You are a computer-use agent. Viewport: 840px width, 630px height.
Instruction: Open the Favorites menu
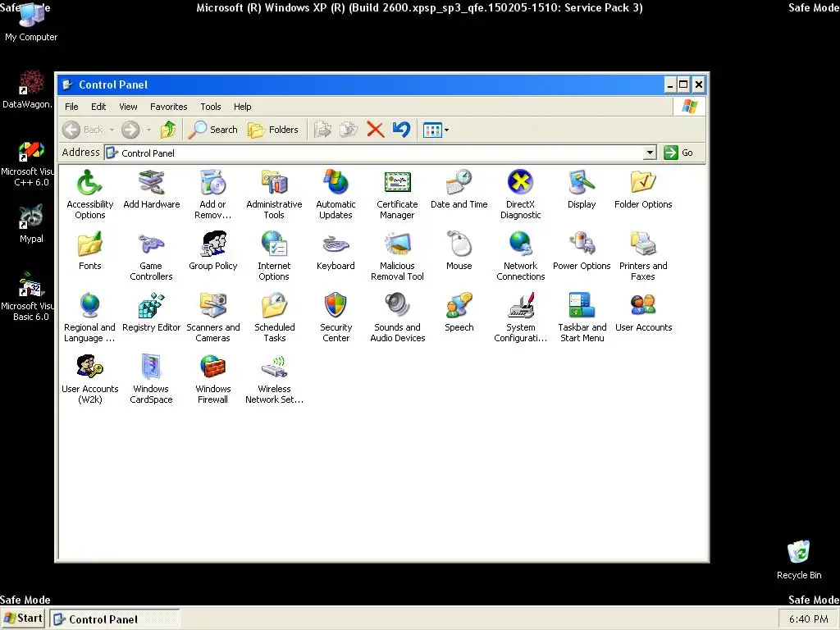(169, 107)
